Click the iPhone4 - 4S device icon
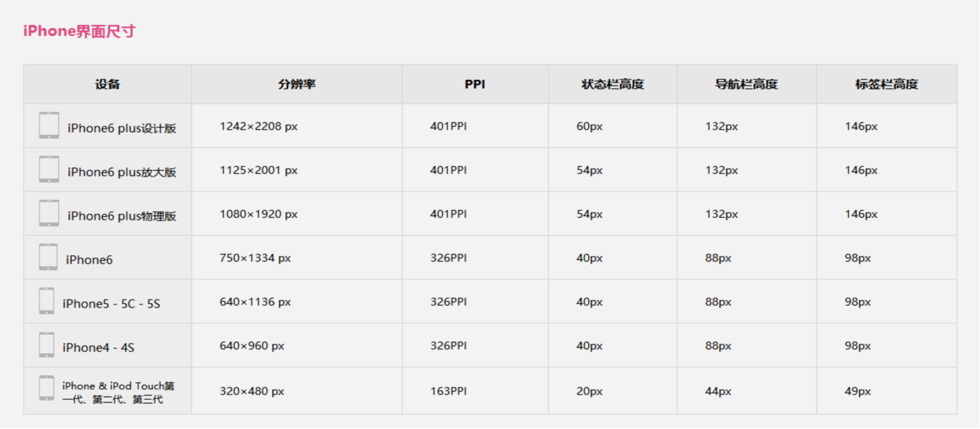Viewport: 980px width, 429px height. pyautogui.click(x=46, y=345)
